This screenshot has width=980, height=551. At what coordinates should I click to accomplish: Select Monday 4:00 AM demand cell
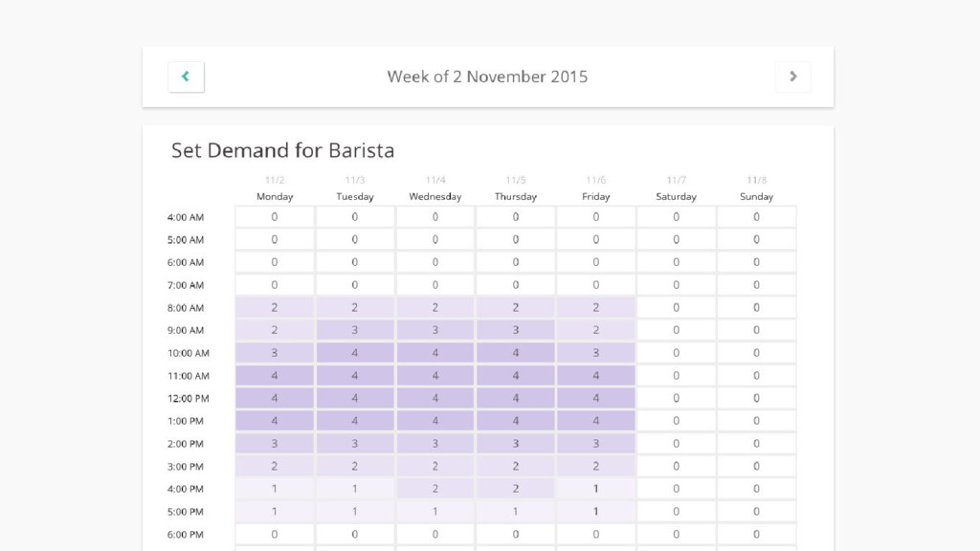pyautogui.click(x=275, y=217)
